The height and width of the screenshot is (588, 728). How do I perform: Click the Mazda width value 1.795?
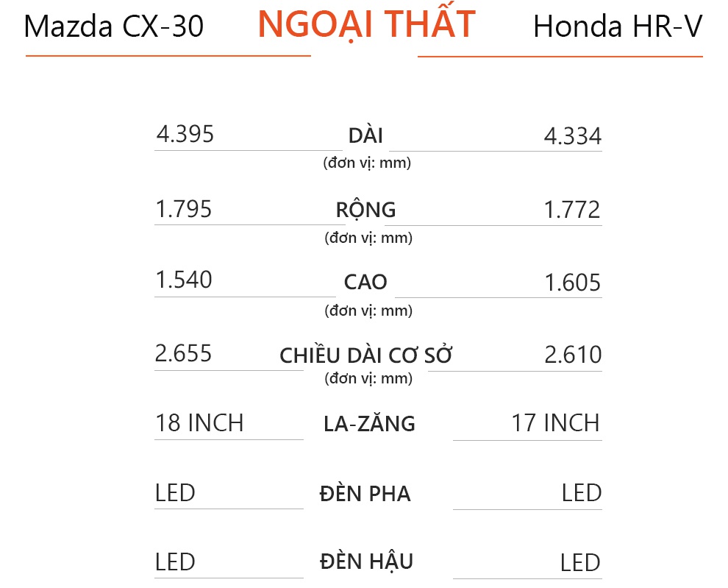coord(184,210)
